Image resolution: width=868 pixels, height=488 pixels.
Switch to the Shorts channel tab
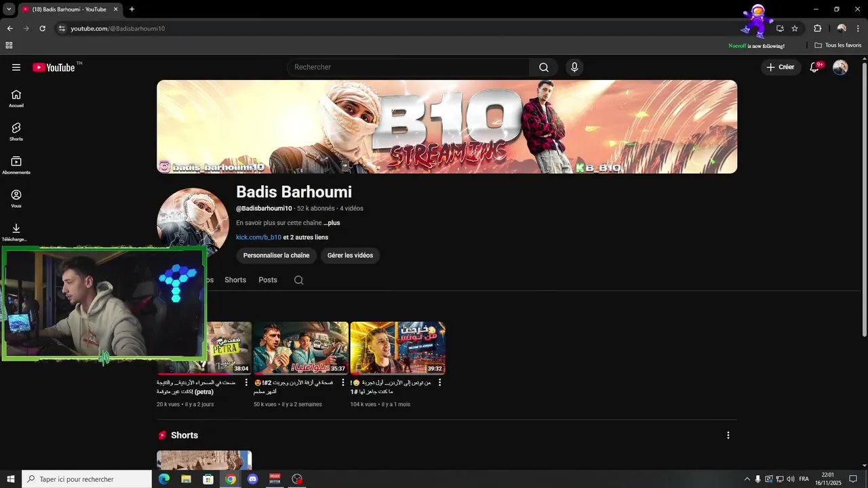(x=235, y=280)
